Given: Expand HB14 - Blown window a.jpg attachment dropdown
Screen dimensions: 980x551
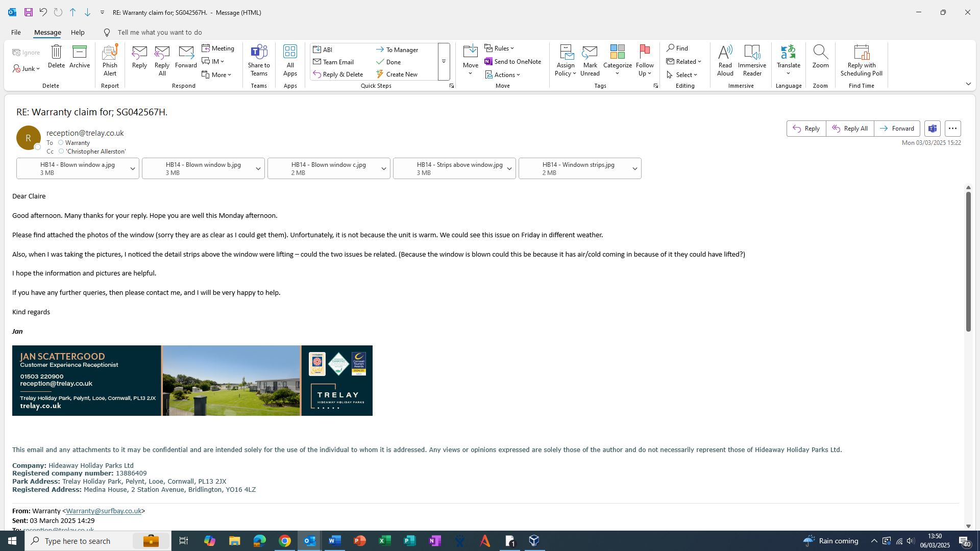Looking at the screenshot, I should click(x=133, y=169).
